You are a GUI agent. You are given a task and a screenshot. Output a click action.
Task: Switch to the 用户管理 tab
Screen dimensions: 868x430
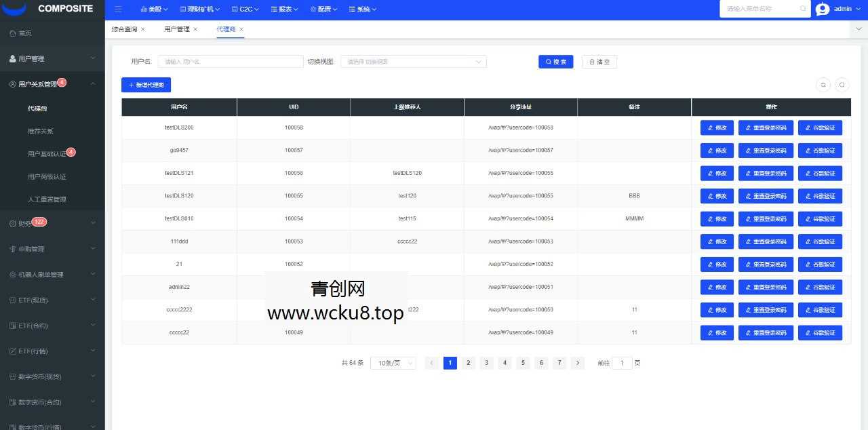[x=176, y=28]
